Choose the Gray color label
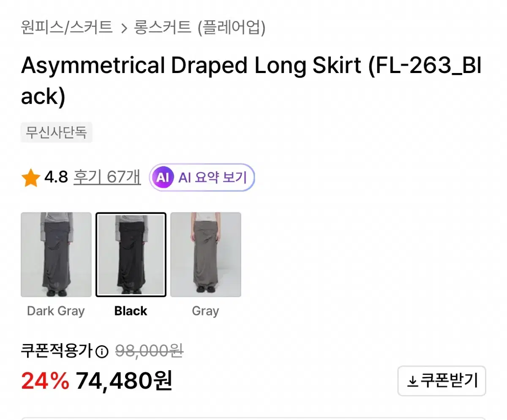Viewport: 507px width, 420px height. click(x=205, y=312)
